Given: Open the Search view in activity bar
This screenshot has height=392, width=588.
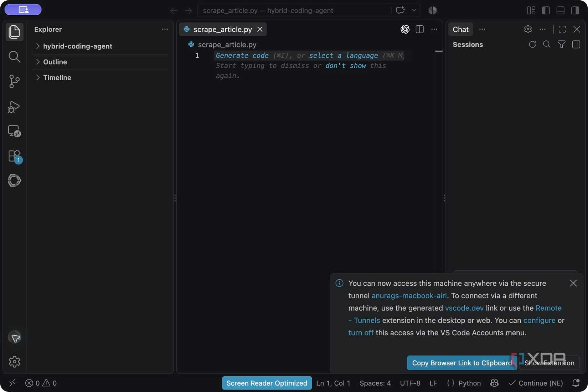Looking at the screenshot, I should pyautogui.click(x=14, y=56).
